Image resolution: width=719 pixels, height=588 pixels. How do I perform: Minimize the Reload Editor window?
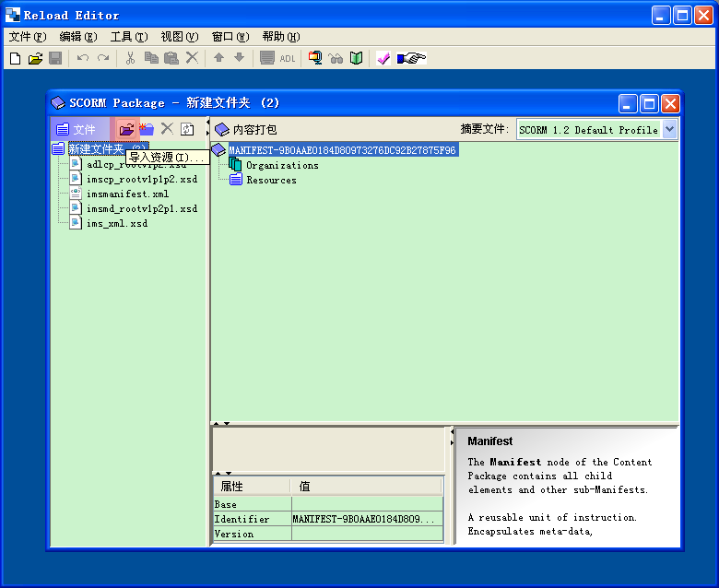click(x=661, y=16)
